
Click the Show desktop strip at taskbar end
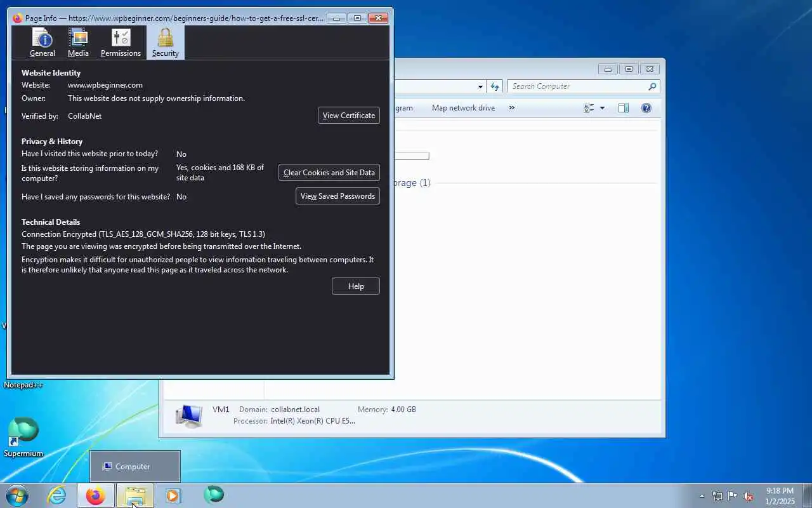click(807, 495)
